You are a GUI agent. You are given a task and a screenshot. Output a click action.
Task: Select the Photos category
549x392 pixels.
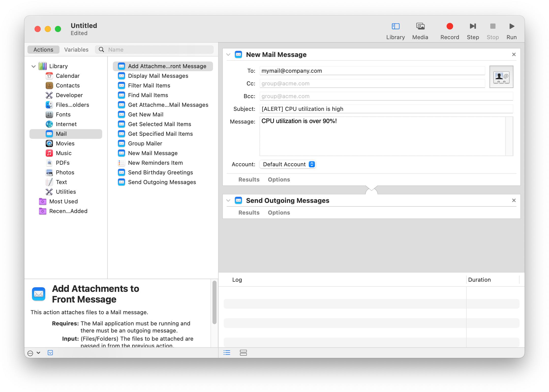[66, 172]
